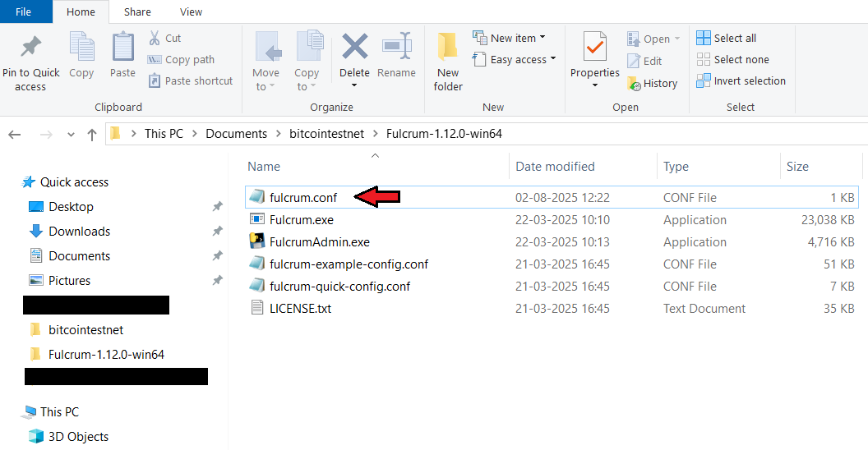
Task: Click the 02-08-2025 12:22 date cell
Action: pyautogui.click(x=562, y=197)
